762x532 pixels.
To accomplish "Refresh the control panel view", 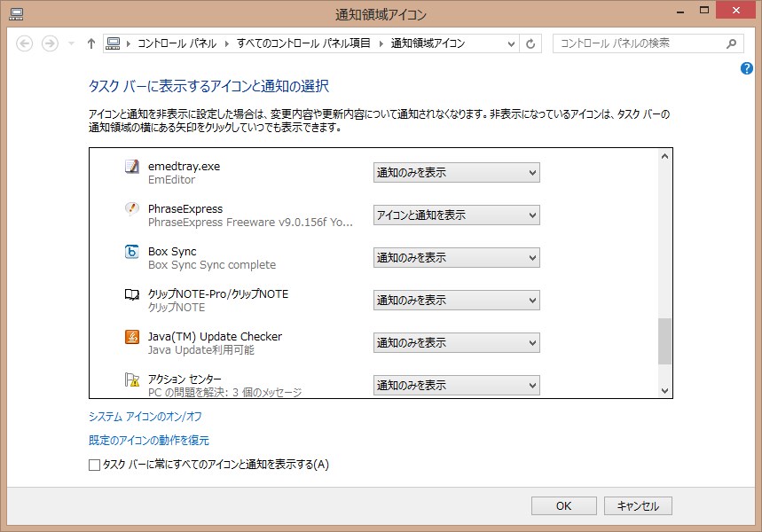I will 530,43.
